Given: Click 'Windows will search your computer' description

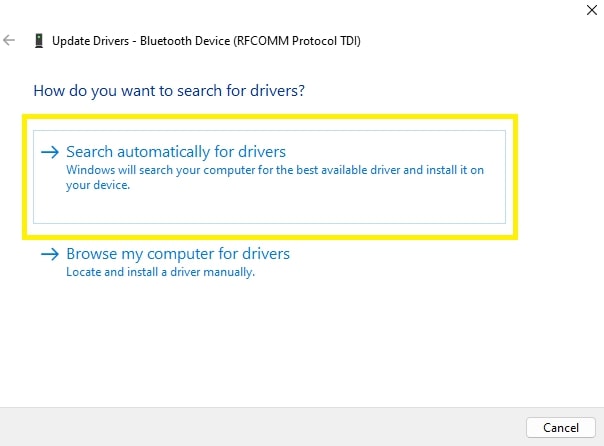Looking at the screenshot, I should pos(275,178).
